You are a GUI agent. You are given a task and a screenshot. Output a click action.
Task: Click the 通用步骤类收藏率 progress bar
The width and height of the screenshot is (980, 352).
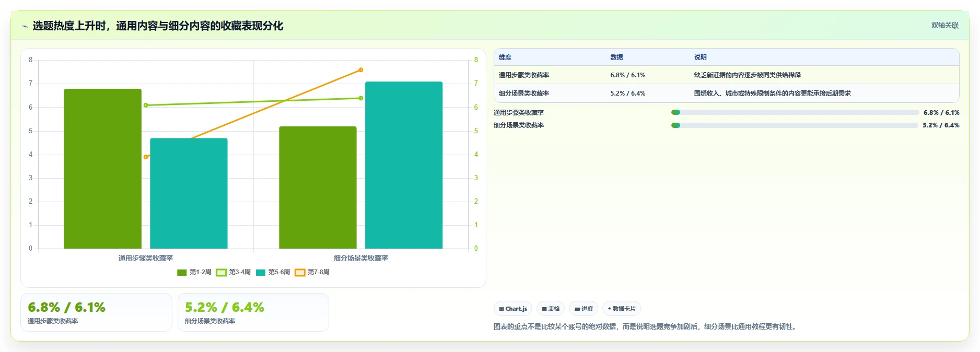pyautogui.click(x=795, y=112)
